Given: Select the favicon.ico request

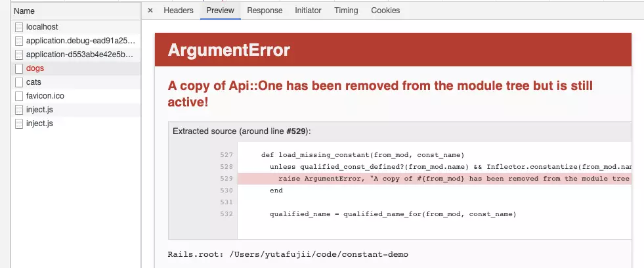Looking at the screenshot, I should click(x=76, y=96).
